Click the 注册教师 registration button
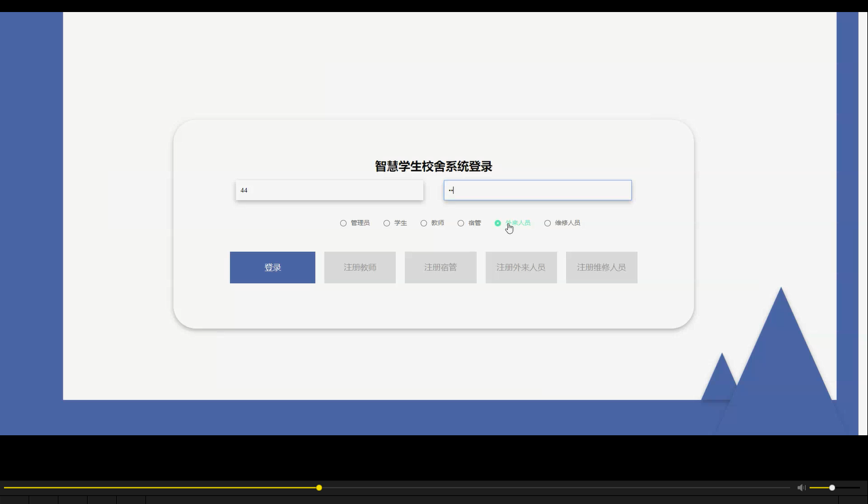 point(360,267)
